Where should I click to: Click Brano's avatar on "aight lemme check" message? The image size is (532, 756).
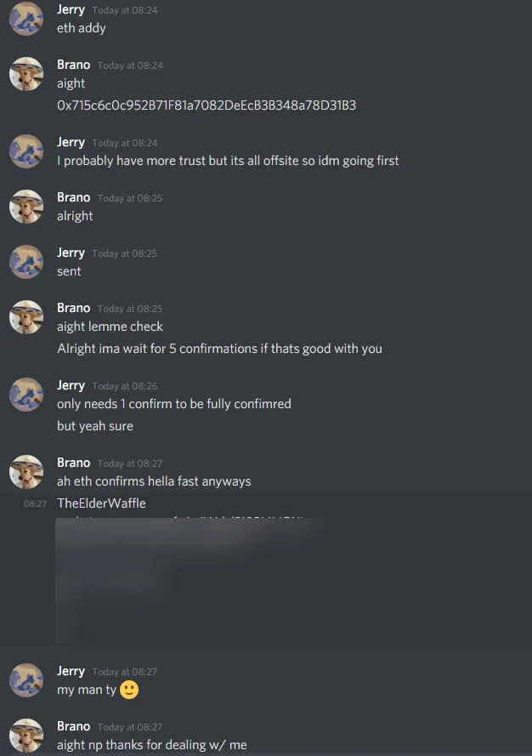(26, 317)
